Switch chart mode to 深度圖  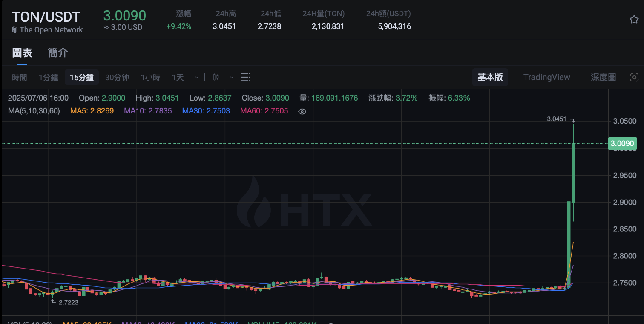pos(603,77)
